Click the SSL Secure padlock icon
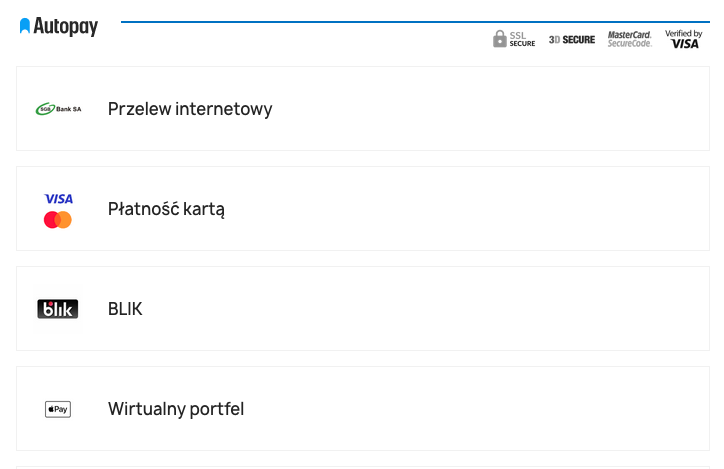Screen dimensions: 724x469 [500, 39]
